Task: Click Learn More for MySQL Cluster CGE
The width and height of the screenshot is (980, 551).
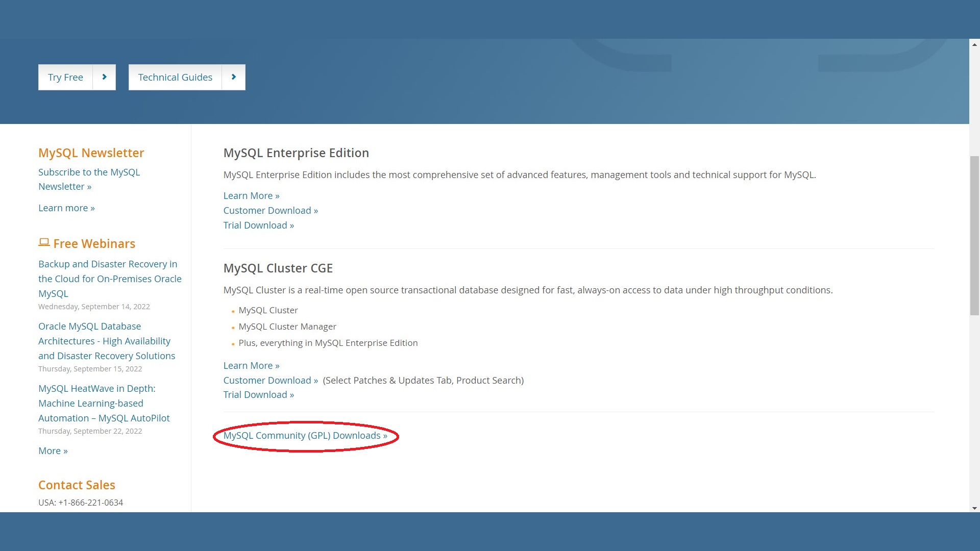Action: coord(251,365)
